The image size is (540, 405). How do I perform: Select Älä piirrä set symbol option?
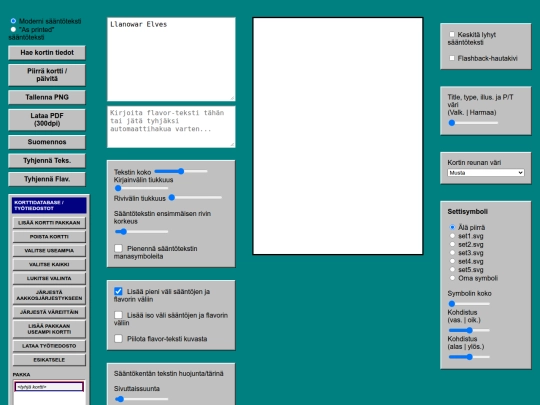pyautogui.click(x=452, y=227)
